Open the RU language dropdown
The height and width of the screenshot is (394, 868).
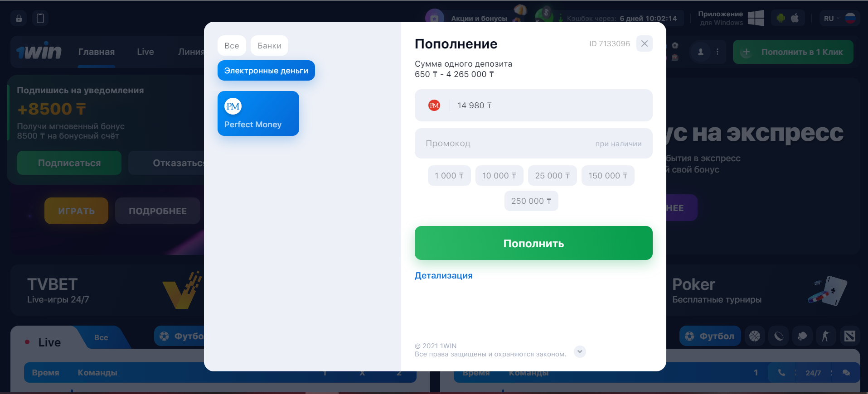(x=831, y=19)
